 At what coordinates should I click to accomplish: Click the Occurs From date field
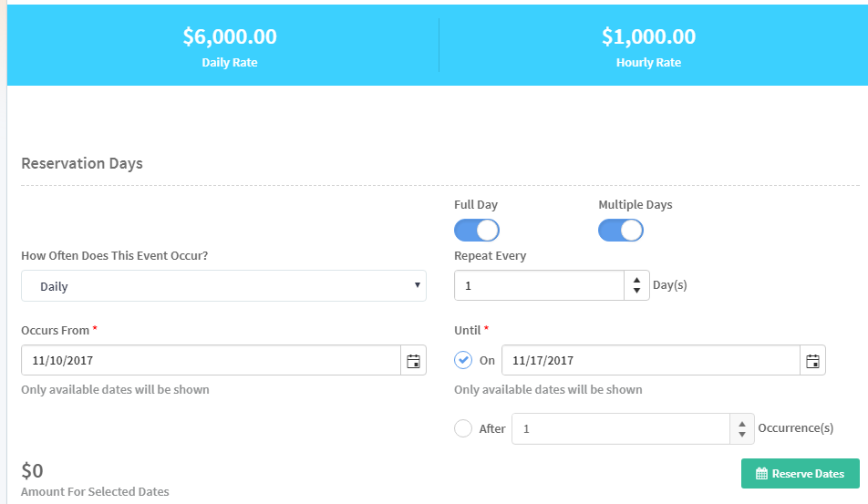[211, 361]
